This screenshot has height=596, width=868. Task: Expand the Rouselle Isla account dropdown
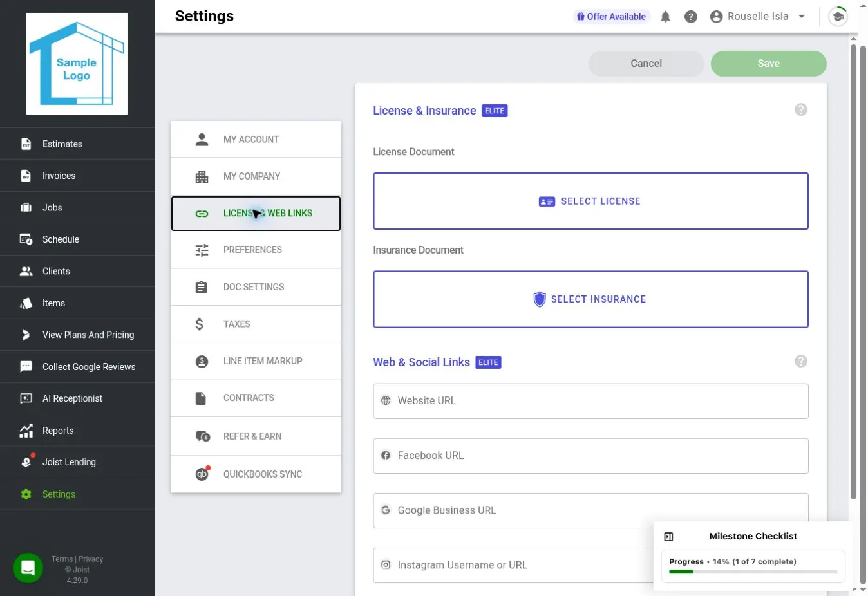(x=758, y=17)
